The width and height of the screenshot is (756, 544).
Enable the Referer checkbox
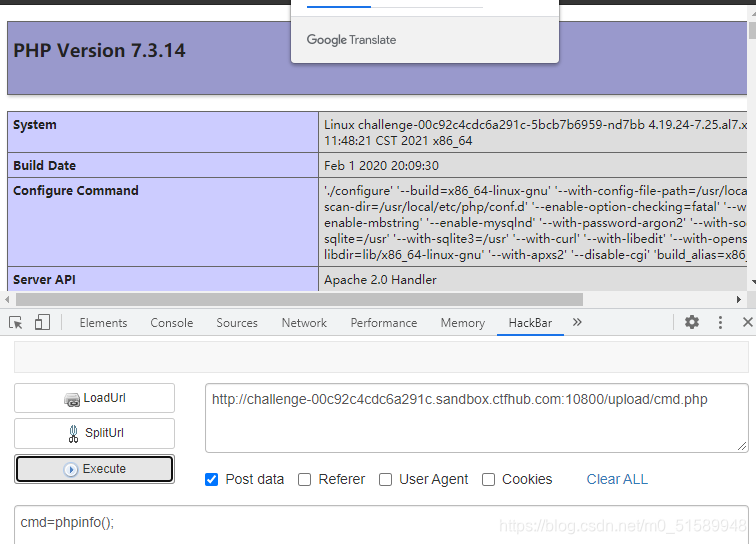coord(304,479)
